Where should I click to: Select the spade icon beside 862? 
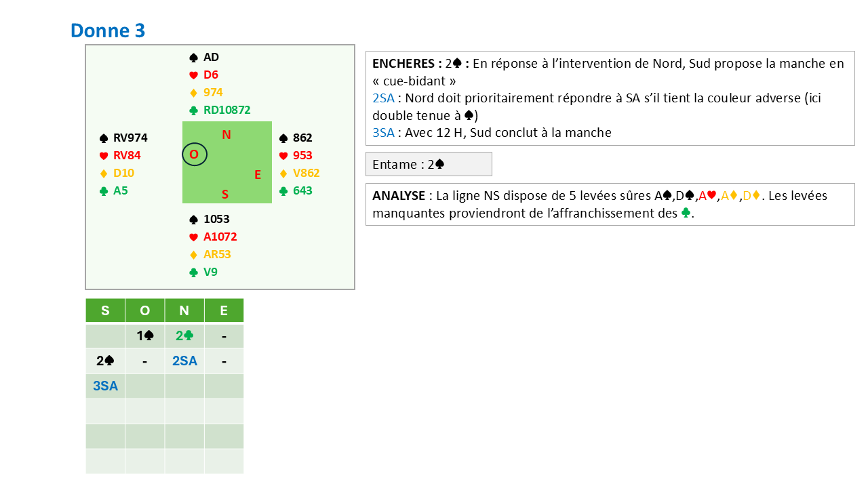pos(283,138)
